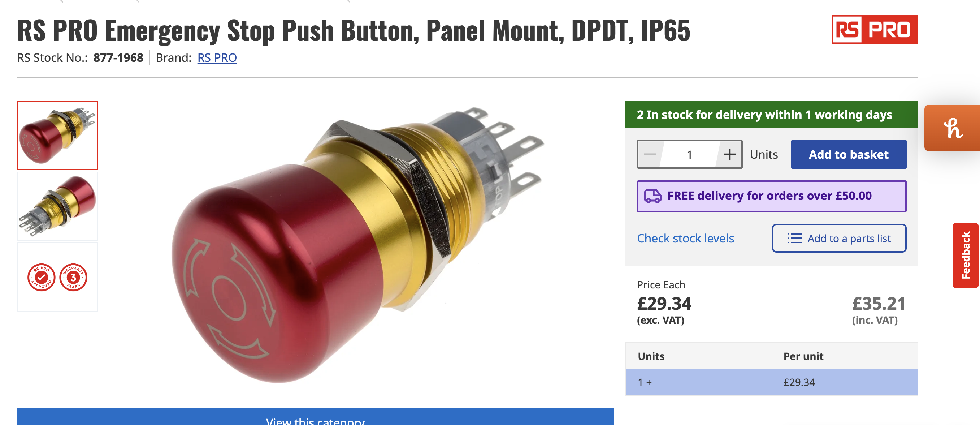Decrease quantity with the minus button
This screenshot has height=425, width=980.
pos(650,155)
